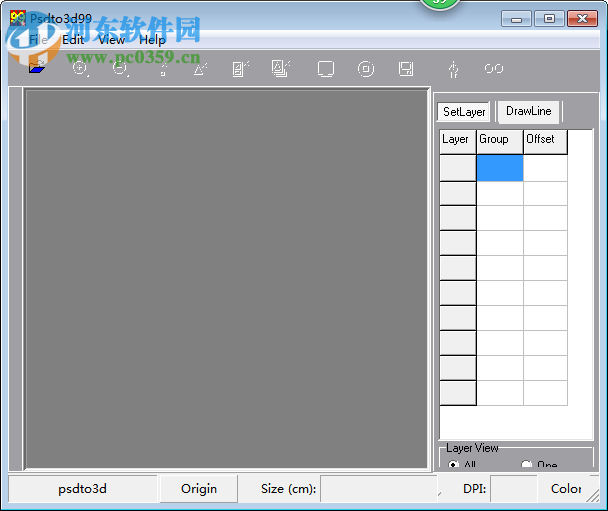Click the zoom in magnifier icon
This screenshot has width=608, height=511.
[81, 69]
